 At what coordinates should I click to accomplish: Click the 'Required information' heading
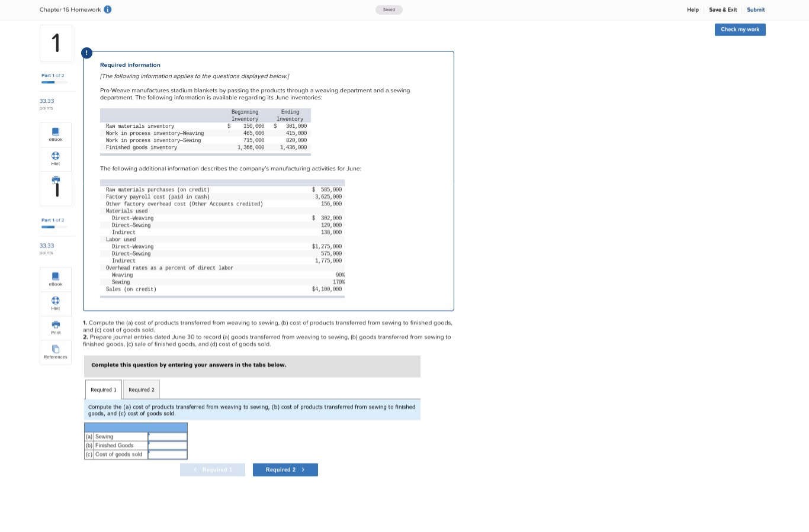pyautogui.click(x=130, y=65)
